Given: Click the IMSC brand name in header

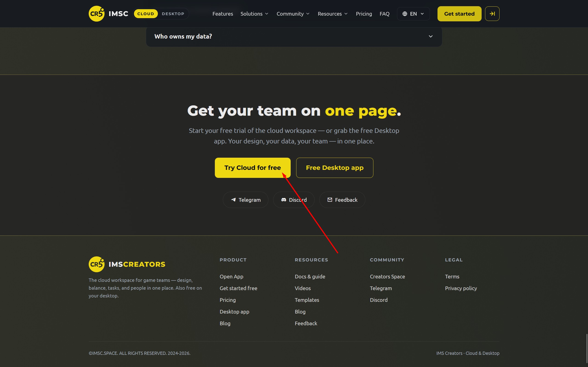Looking at the screenshot, I should point(118,14).
